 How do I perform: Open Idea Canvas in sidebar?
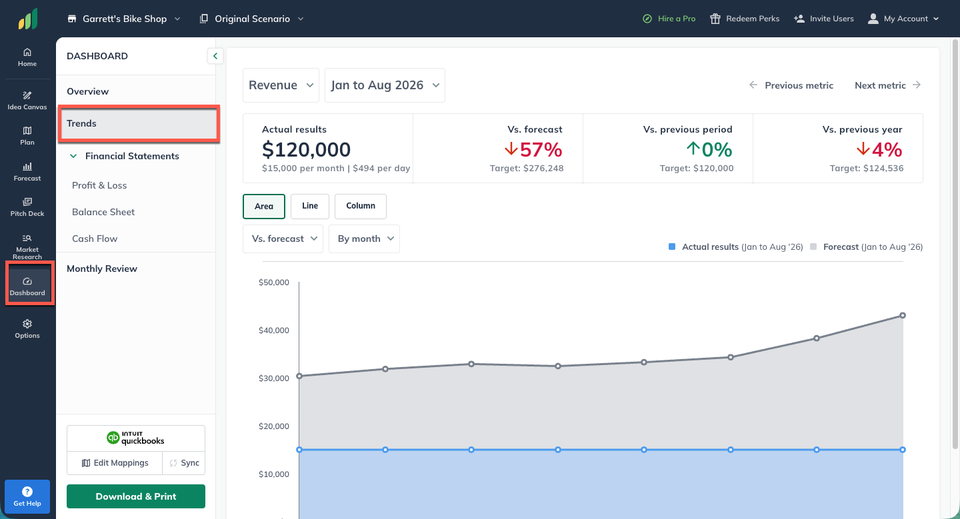(x=27, y=100)
